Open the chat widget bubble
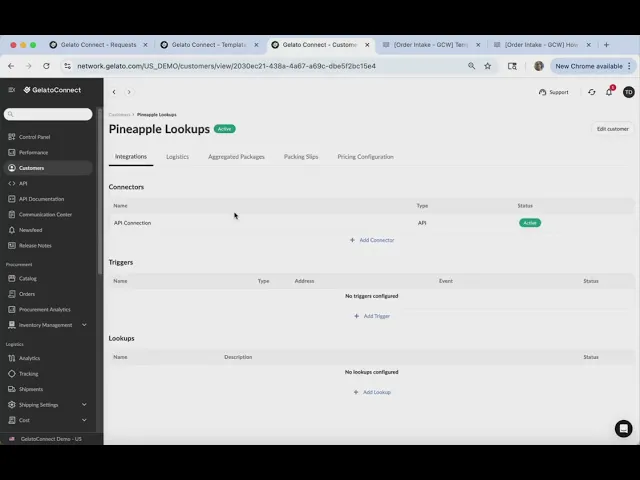640x480 pixels. coord(623,429)
